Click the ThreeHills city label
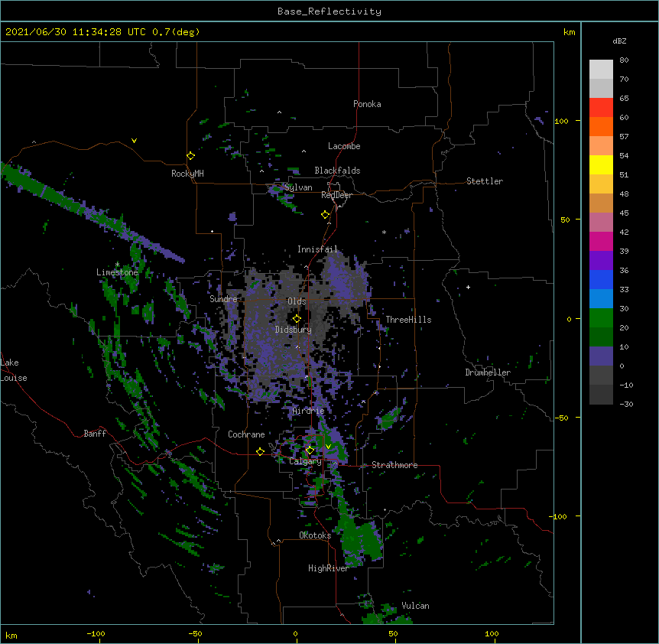This screenshot has width=659, height=644. tap(408, 320)
